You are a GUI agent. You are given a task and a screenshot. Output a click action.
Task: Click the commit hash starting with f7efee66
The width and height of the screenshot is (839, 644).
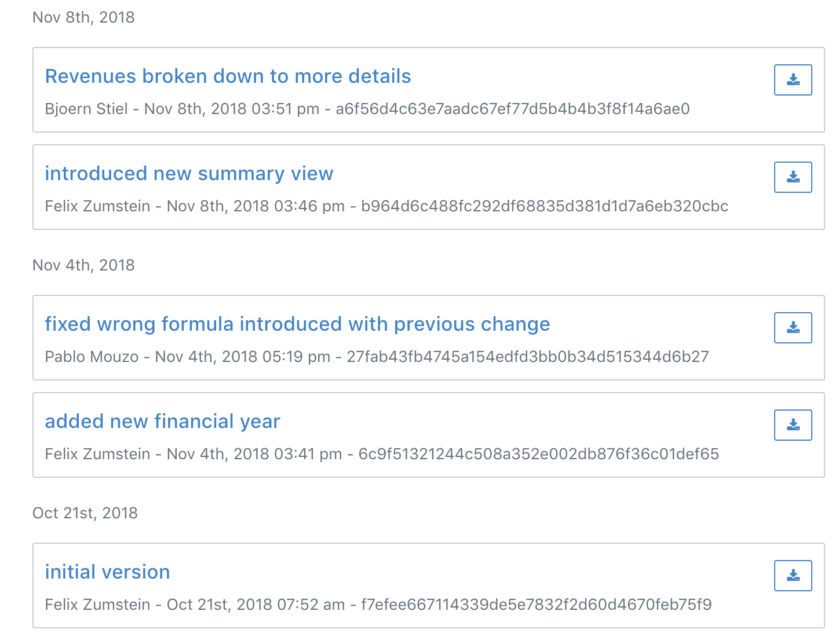[x=536, y=605]
